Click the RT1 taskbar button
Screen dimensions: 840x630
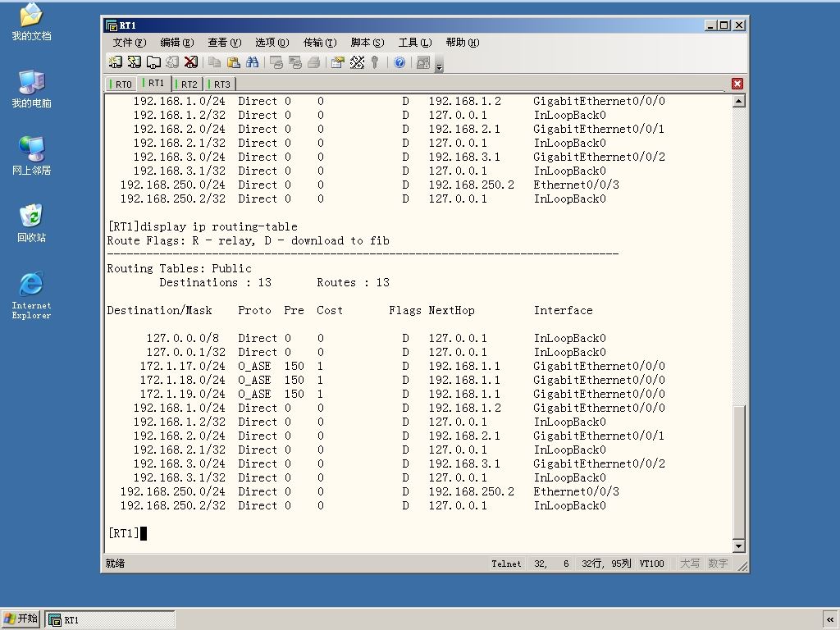point(110,620)
